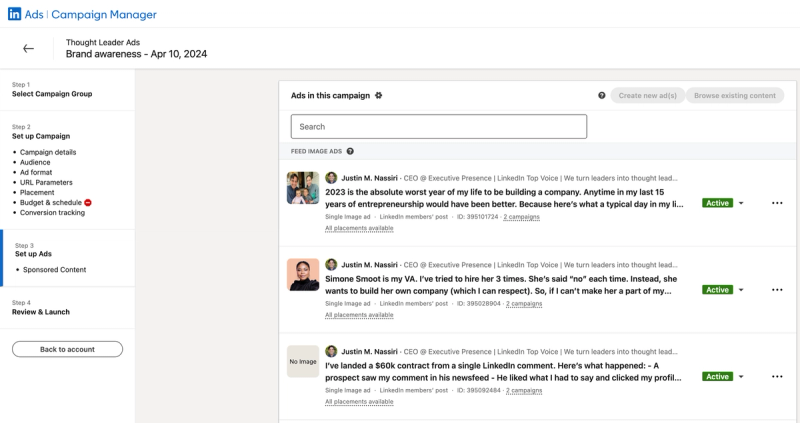Open ad text starting 'I've landed a $60k contract'
The height and width of the screenshot is (423, 800).
point(503,371)
